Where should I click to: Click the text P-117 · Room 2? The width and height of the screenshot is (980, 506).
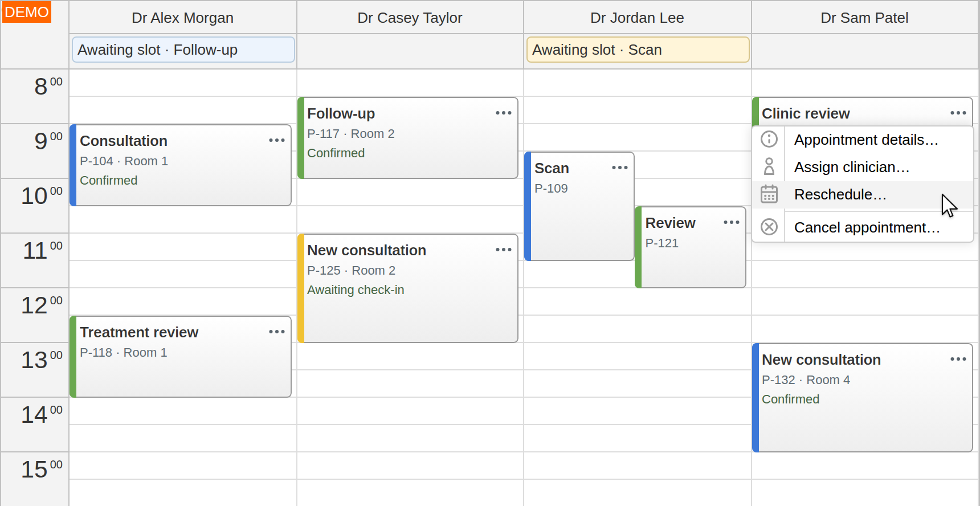tap(350, 133)
